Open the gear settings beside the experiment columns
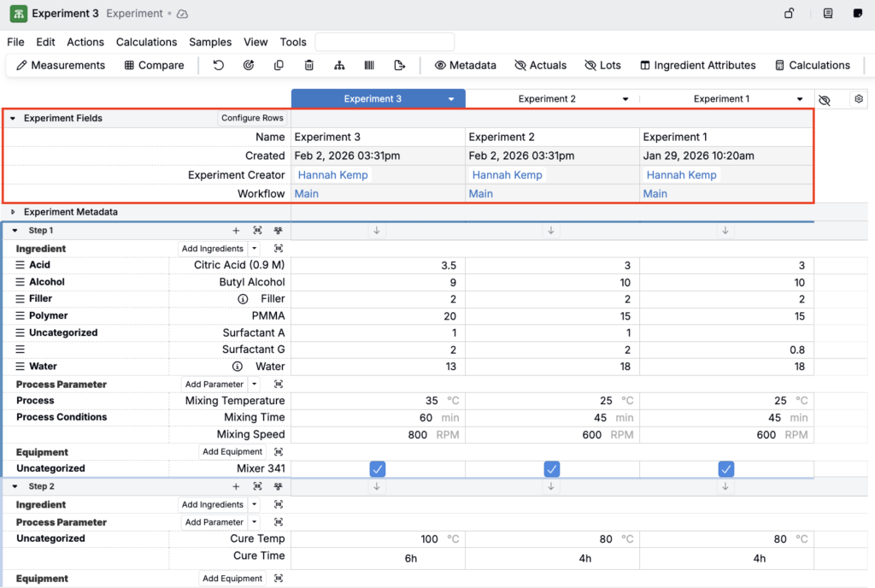 tap(858, 99)
